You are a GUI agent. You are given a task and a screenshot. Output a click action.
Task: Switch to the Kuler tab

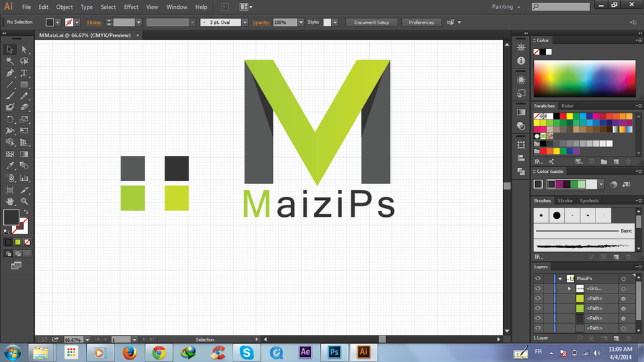point(567,106)
